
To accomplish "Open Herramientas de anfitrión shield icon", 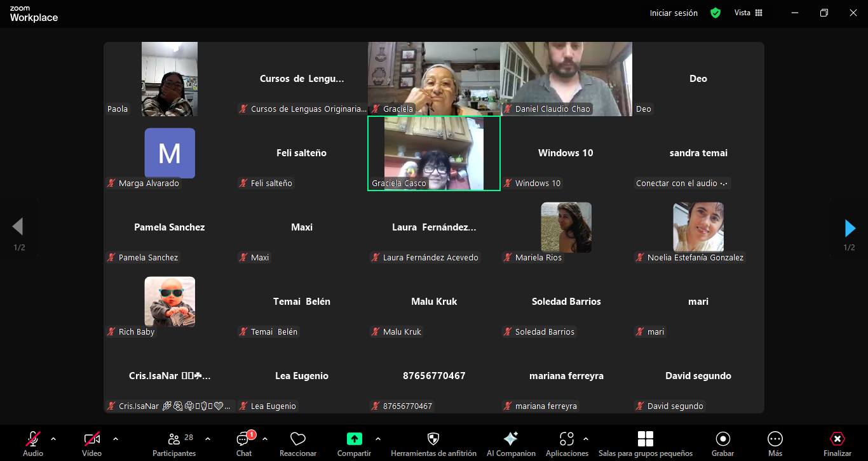I will (x=433, y=439).
